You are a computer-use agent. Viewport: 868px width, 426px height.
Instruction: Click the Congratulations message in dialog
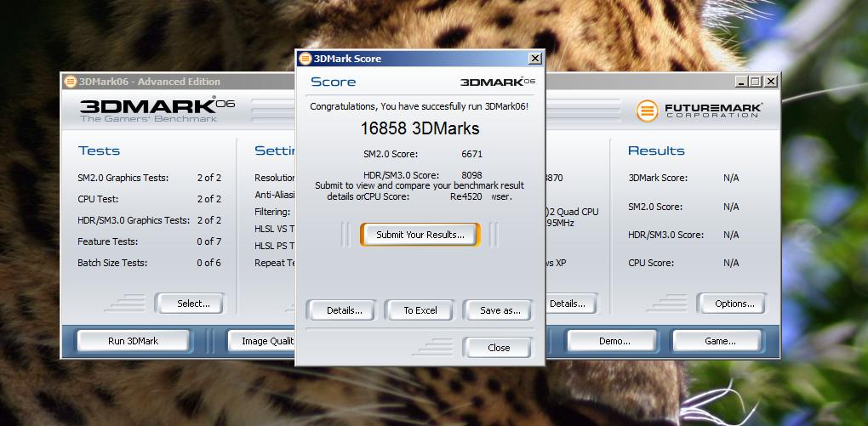click(419, 106)
